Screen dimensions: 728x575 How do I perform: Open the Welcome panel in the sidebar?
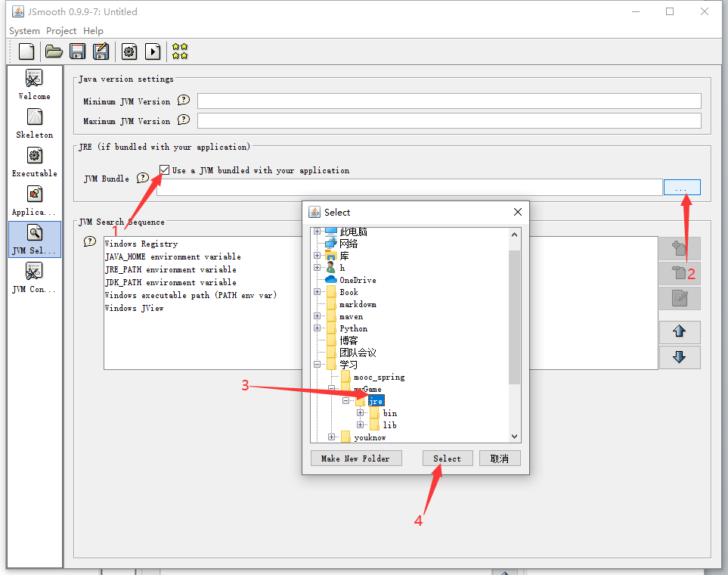pyautogui.click(x=34, y=85)
